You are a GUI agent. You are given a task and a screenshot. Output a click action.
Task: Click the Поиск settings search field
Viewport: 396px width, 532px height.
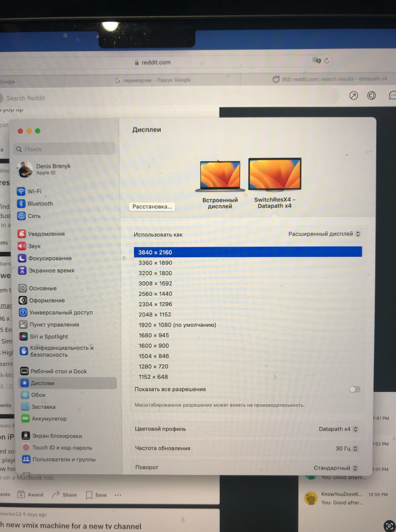[64, 149]
